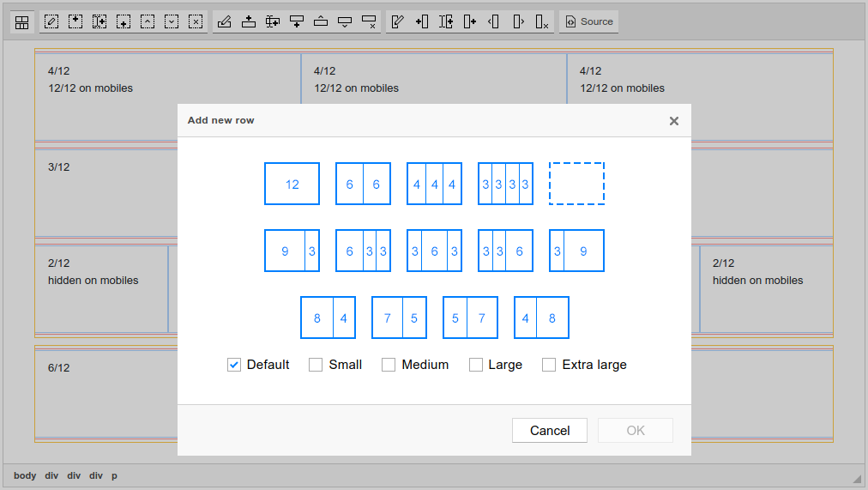This screenshot has height=490, width=868.
Task: Enable the Small breakpoint checkbox
Action: click(x=316, y=365)
